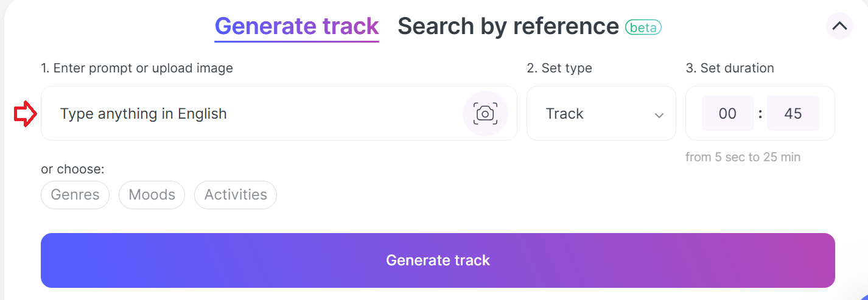Expand the Genres chip
The width and height of the screenshot is (868, 300).
coord(75,195)
